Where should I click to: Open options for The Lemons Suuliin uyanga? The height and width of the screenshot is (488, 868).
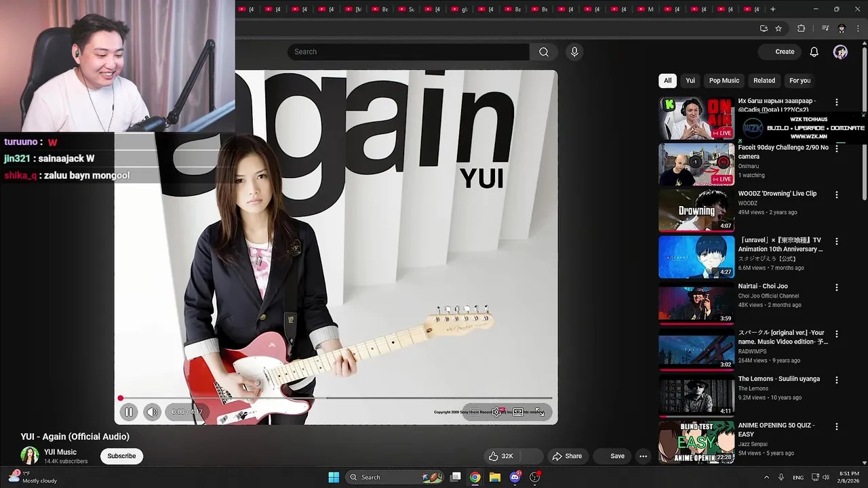(x=836, y=380)
